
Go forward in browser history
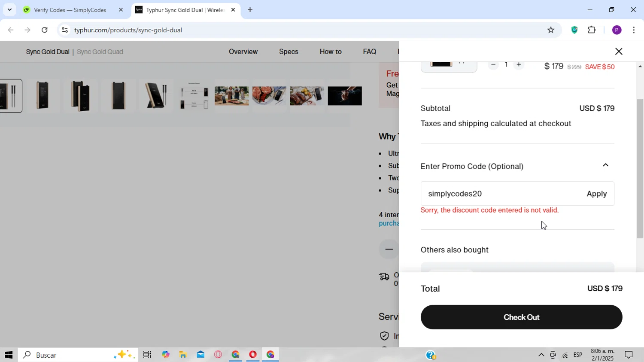point(27,30)
